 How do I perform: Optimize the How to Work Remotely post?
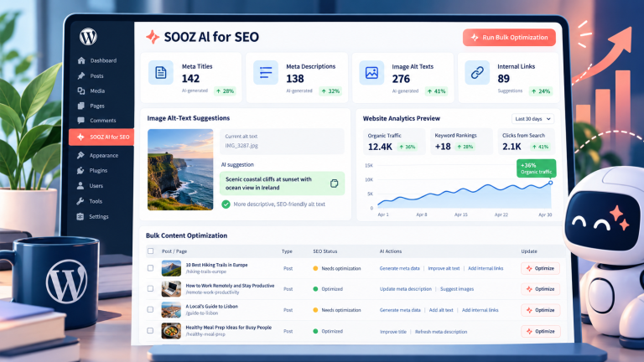pos(541,289)
